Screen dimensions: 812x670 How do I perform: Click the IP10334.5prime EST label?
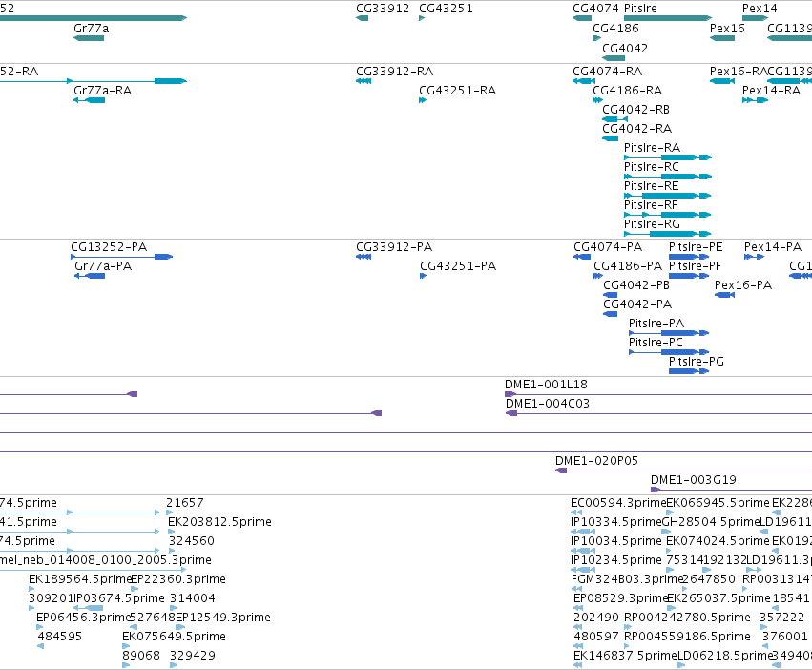(616, 522)
